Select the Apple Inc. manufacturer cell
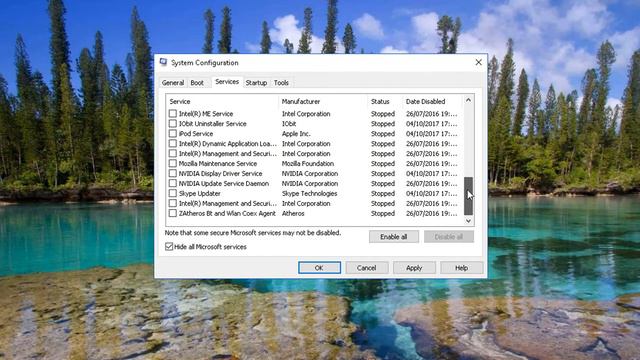The width and height of the screenshot is (640, 360). (296, 133)
